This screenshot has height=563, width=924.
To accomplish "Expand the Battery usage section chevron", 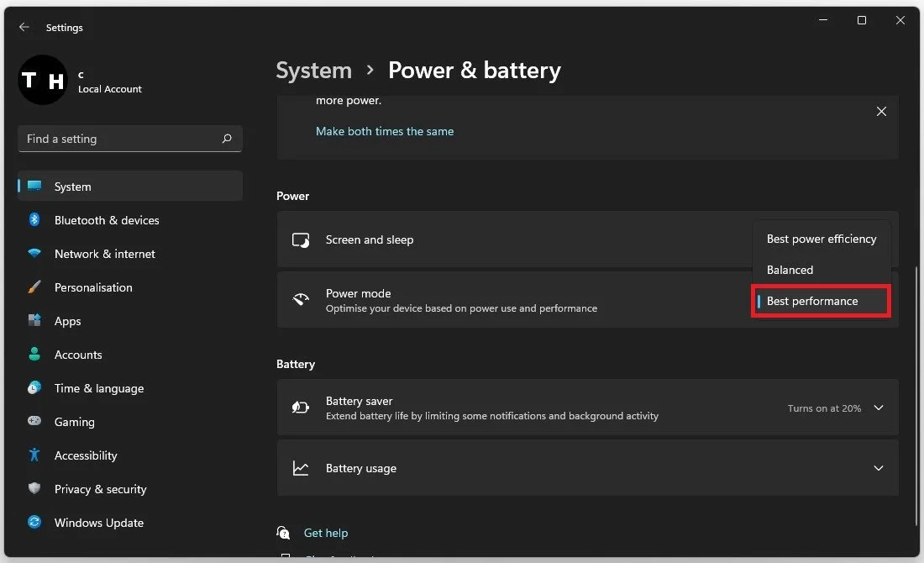I will [x=878, y=468].
